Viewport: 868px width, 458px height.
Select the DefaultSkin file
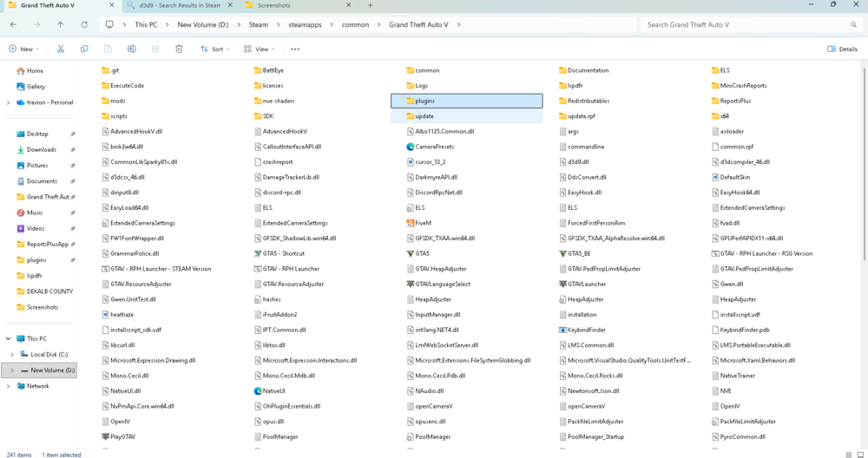[x=731, y=177]
